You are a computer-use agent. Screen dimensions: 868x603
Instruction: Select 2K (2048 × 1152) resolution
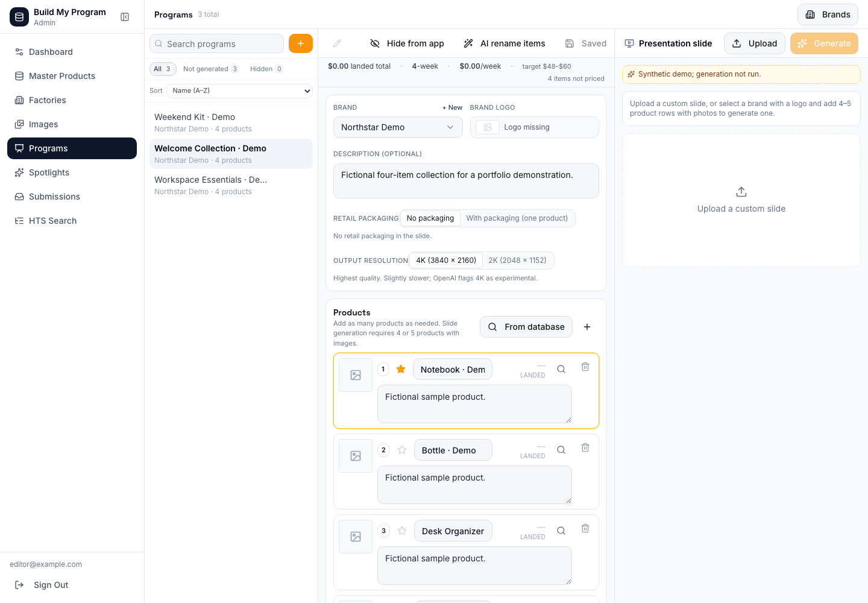pyautogui.click(x=518, y=260)
